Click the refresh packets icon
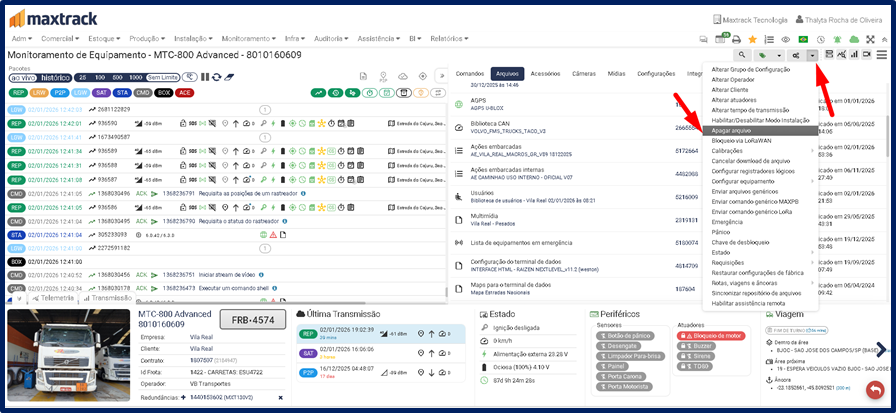This screenshot has width=896, height=413. (x=215, y=77)
